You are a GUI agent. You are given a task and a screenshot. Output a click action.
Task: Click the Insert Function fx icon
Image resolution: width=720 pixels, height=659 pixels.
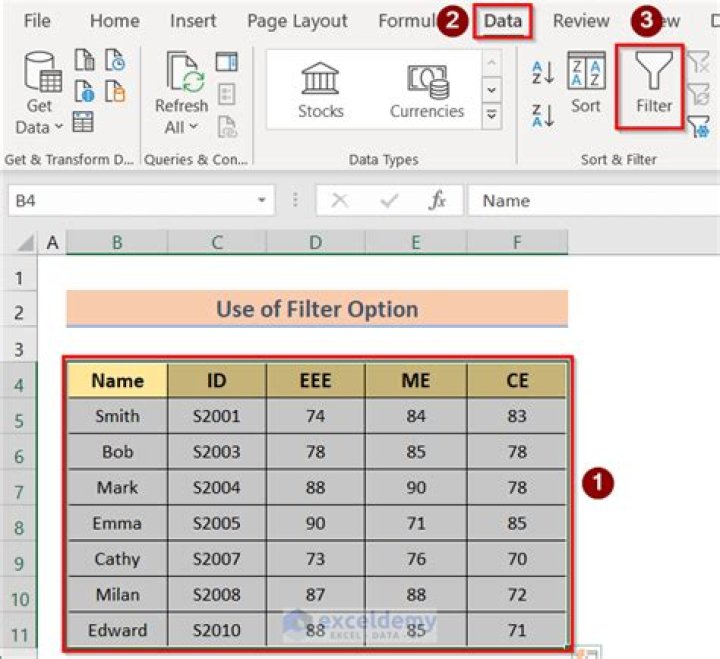pos(437,200)
